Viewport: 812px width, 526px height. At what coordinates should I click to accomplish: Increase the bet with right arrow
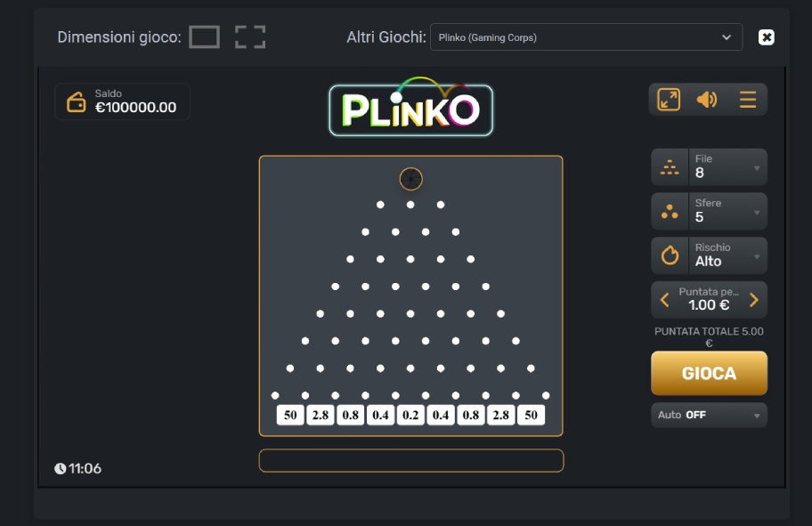click(x=754, y=300)
